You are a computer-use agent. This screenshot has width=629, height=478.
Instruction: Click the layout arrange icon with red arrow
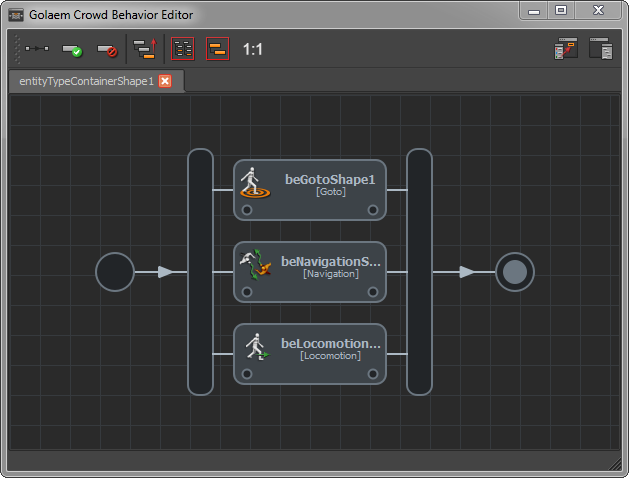point(145,49)
